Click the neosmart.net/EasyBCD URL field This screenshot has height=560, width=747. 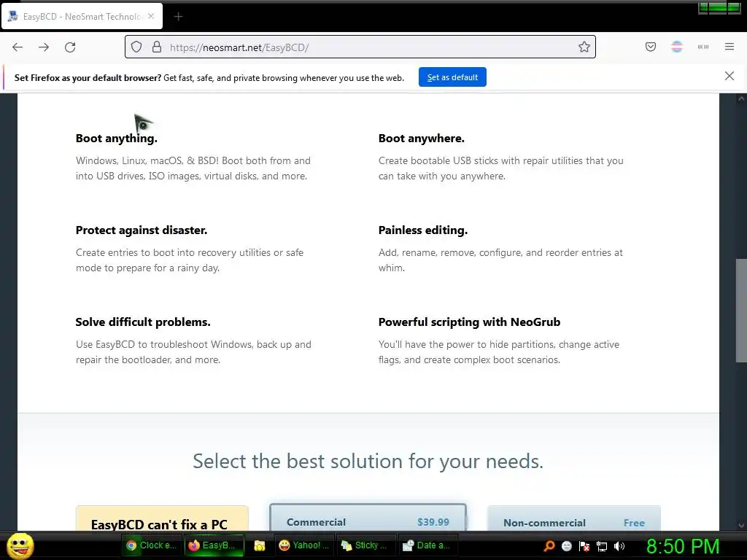tap(360, 47)
